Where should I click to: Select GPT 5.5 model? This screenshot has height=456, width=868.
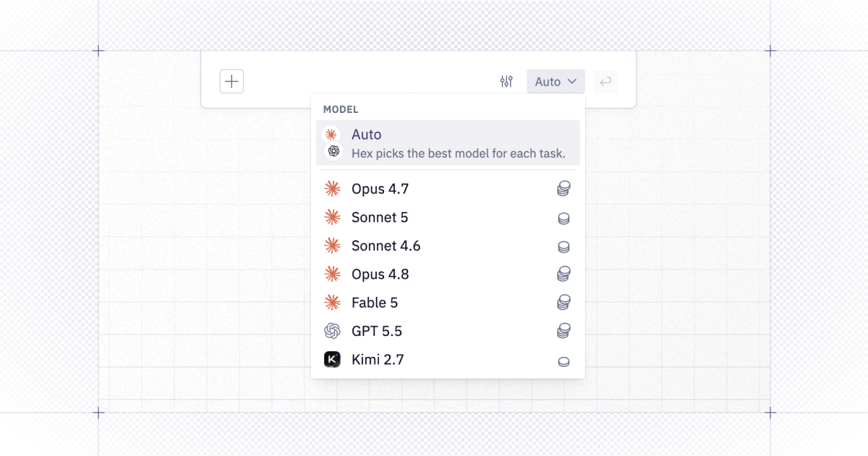[448, 331]
